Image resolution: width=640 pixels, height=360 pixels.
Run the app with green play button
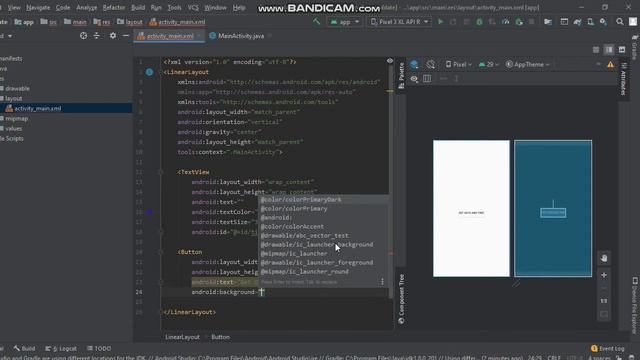[440, 22]
